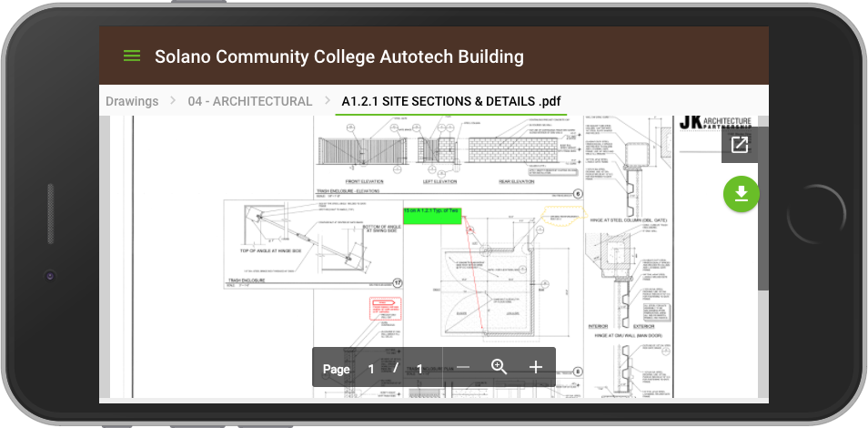Click the Trash Enclosure detail 17 inset
Screen dimensions: 868x428
click(313, 244)
